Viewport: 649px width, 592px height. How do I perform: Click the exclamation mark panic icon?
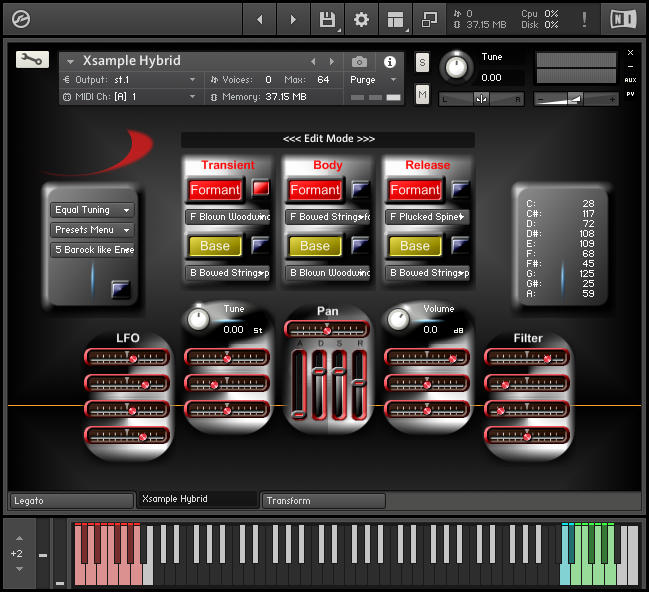[584, 19]
